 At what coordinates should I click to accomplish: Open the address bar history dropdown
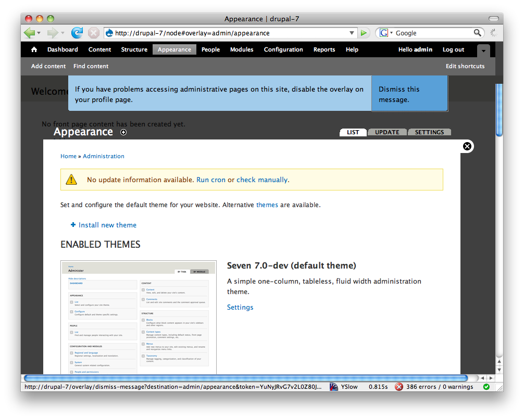pyautogui.click(x=352, y=32)
